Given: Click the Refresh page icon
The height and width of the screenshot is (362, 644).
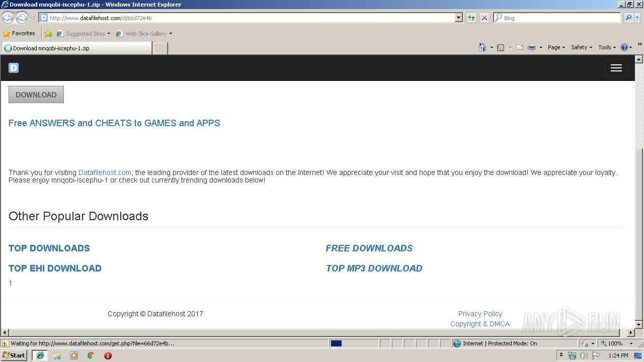Looking at the screenshot, I should pyautogui.click(x=471, y=18).
